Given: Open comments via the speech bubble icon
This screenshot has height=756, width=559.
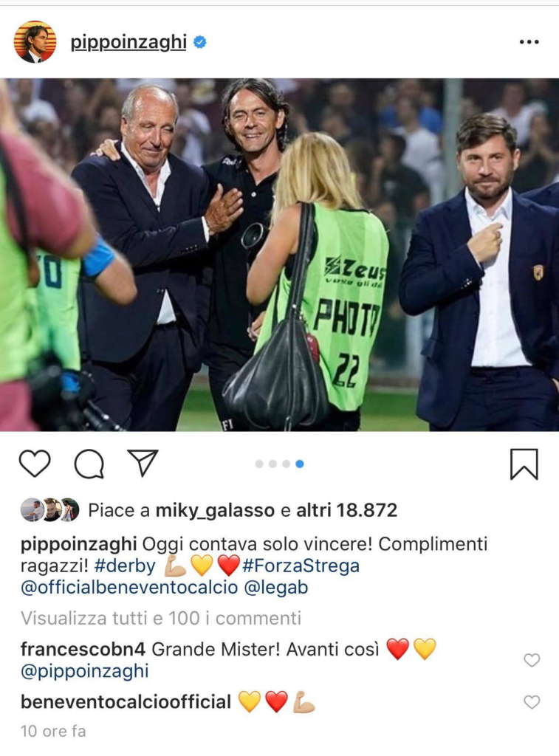Looking at the screenshot, I should pos(89,464).
